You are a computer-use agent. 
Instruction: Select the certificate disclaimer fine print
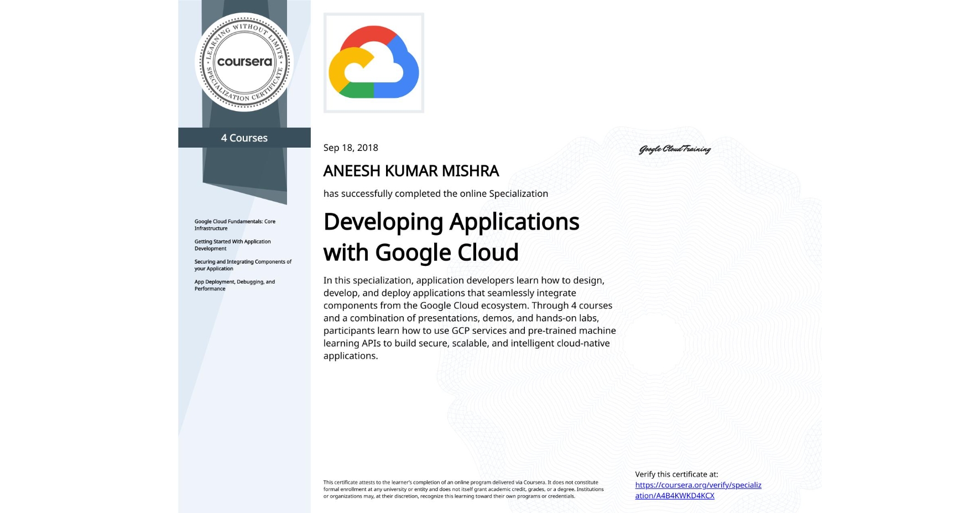pyautogui.click(x=463, y=489)
